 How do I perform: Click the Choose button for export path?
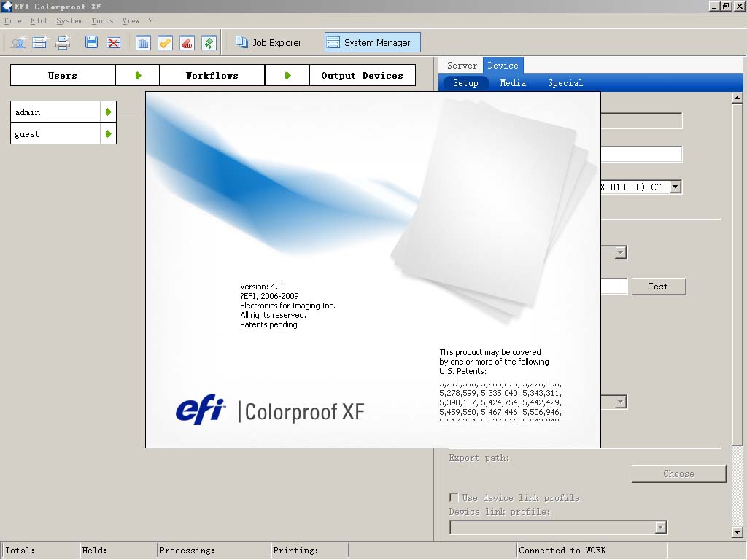pyautogui.click(x=678, y=473)
